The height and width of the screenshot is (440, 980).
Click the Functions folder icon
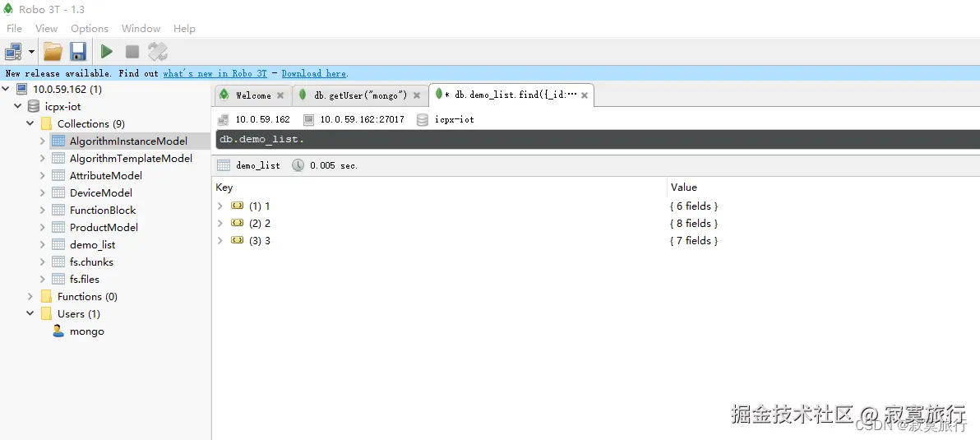point(46,296)
